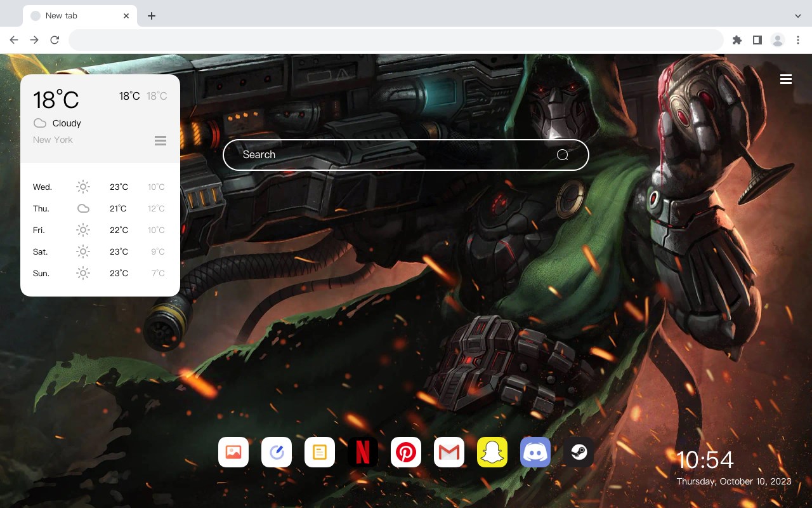Image resolution: width=812 pixels, height=508 pixels.
Task: Click the Cloudy weather icon
Action: [x=40, y=123]
